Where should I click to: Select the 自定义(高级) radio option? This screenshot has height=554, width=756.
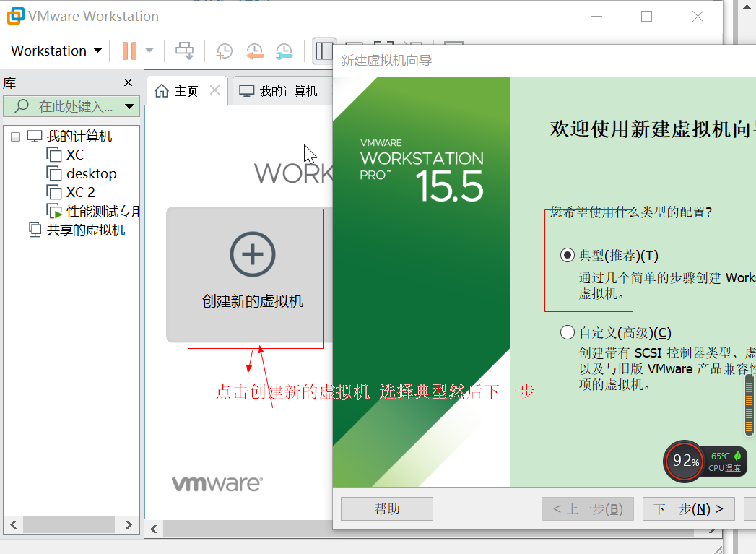pyautogui.click(x=567, y=332)
